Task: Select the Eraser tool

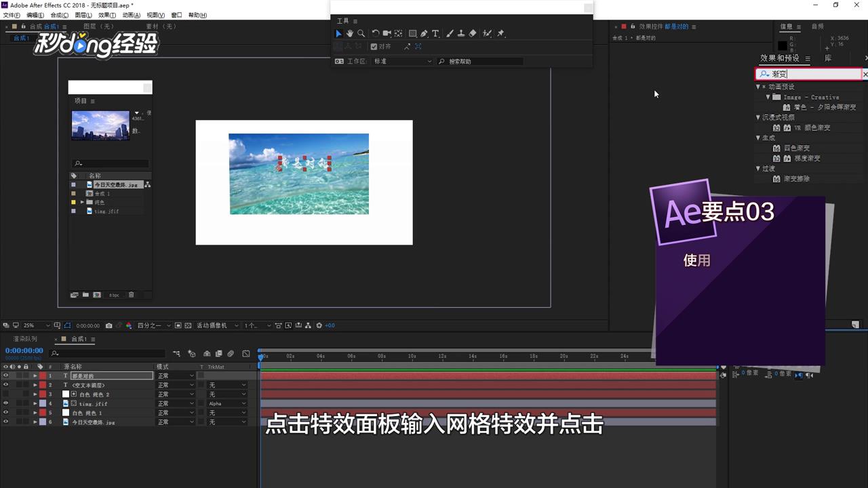Action: pyautogui.click(x=473, y=33)
